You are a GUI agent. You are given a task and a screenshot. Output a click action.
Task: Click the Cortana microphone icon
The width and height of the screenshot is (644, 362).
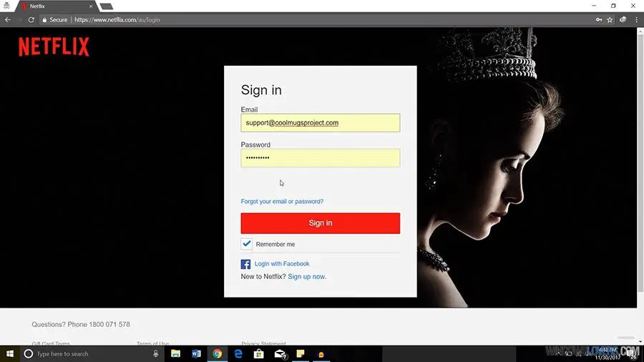coord(156,354)
